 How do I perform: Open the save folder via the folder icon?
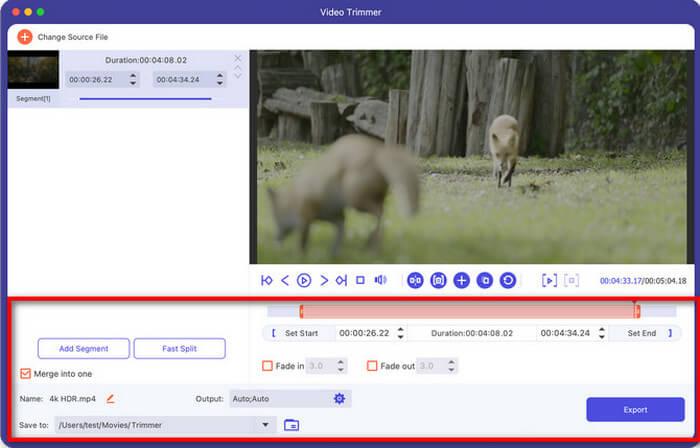pyautogui.click(x=291, y=425)
